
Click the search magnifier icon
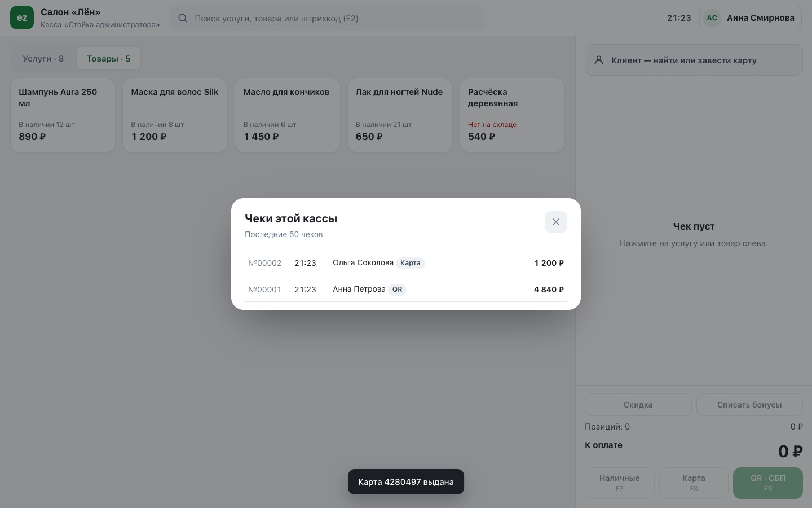(183, 18)
